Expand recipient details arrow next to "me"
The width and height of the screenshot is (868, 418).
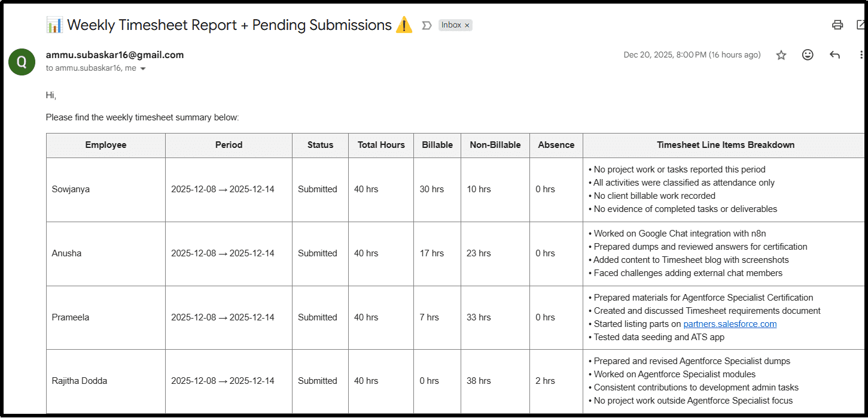tap(143, 69)
